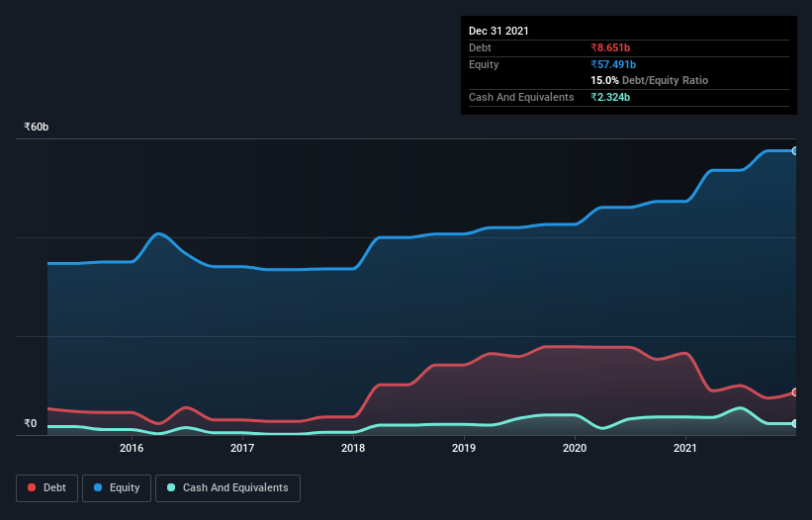Viewport: 812px width, 520px height.
Task: Select the Debt endpoint marker on red line
Action: [x=795, y=392]
